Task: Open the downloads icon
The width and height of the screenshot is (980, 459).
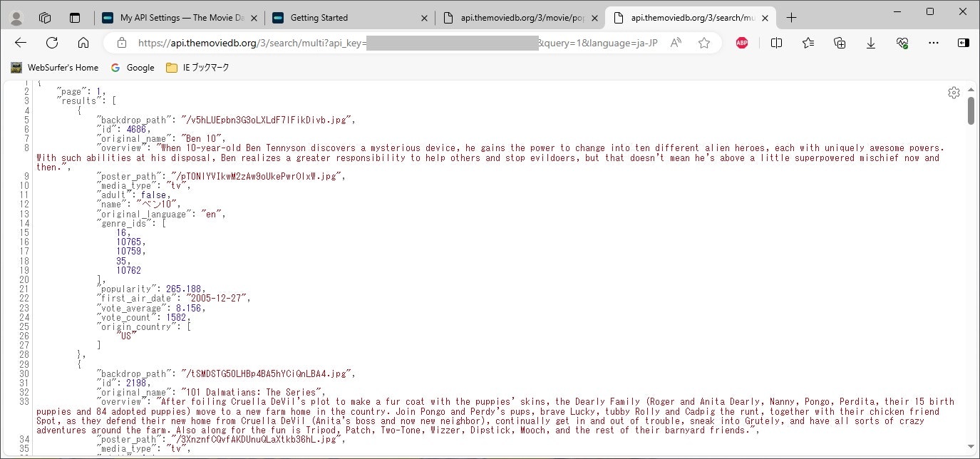Action: click(x=871, y=43)
